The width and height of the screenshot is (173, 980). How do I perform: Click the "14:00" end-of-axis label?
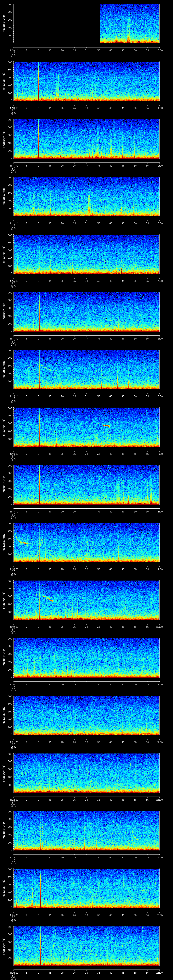(159, 281)
